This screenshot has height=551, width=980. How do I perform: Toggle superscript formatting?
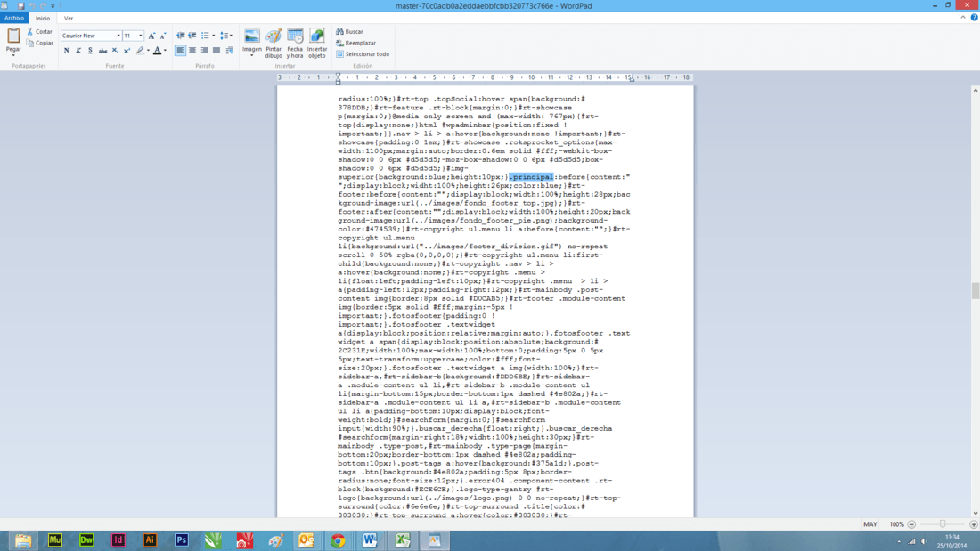click(x=127, y=51)
